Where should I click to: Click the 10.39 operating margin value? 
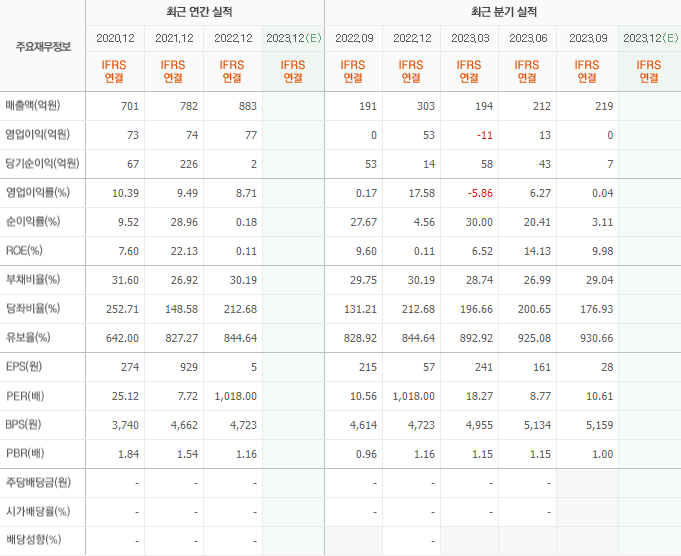[126, 193]
